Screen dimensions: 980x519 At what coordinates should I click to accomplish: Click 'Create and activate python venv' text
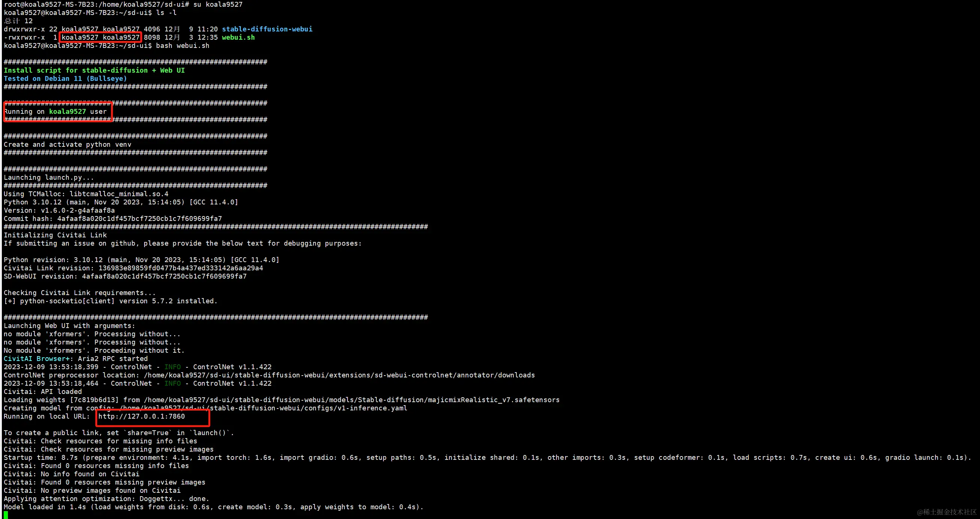(67, 145)
